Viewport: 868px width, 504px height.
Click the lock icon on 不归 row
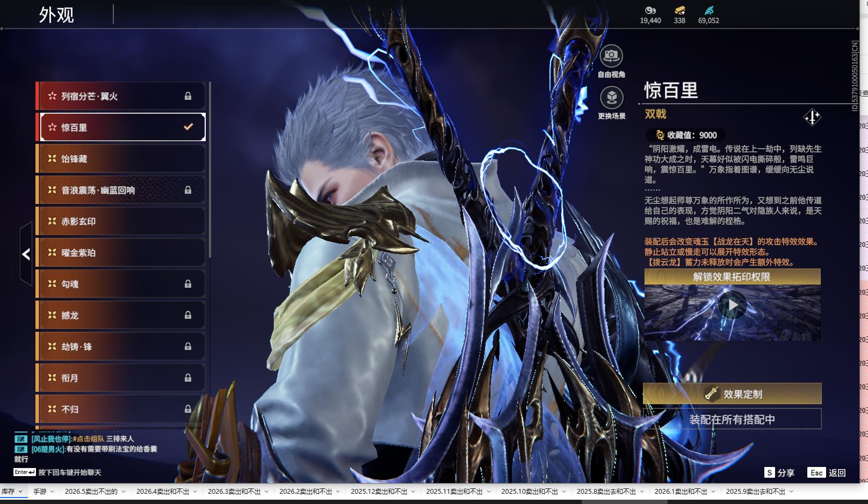coord(188,409)
